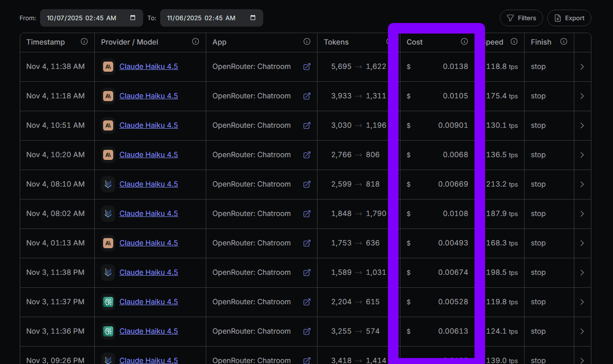Click the "5,695 → 1,622" tokens cell
The image size is (613, 364).
(x=359, y=67)
